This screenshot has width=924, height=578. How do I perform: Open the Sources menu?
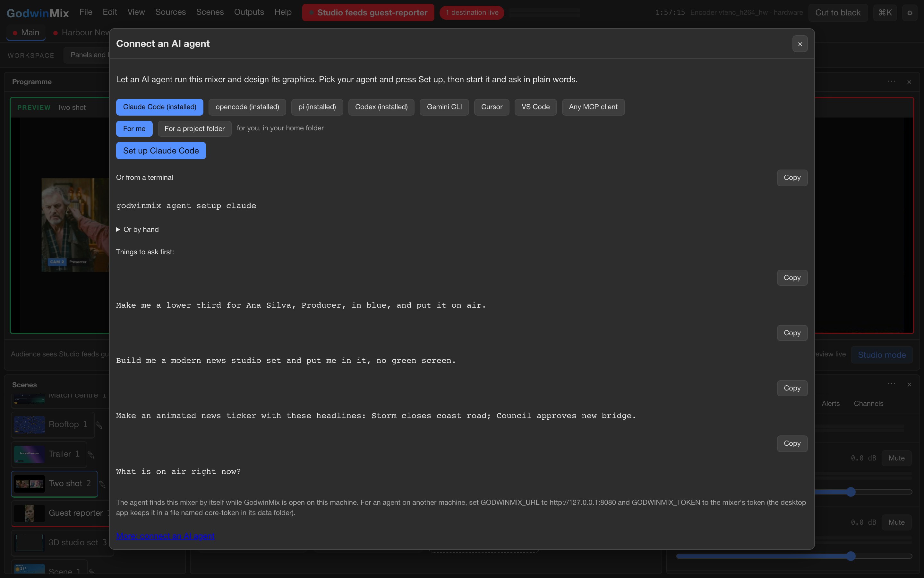coord(170,12)
